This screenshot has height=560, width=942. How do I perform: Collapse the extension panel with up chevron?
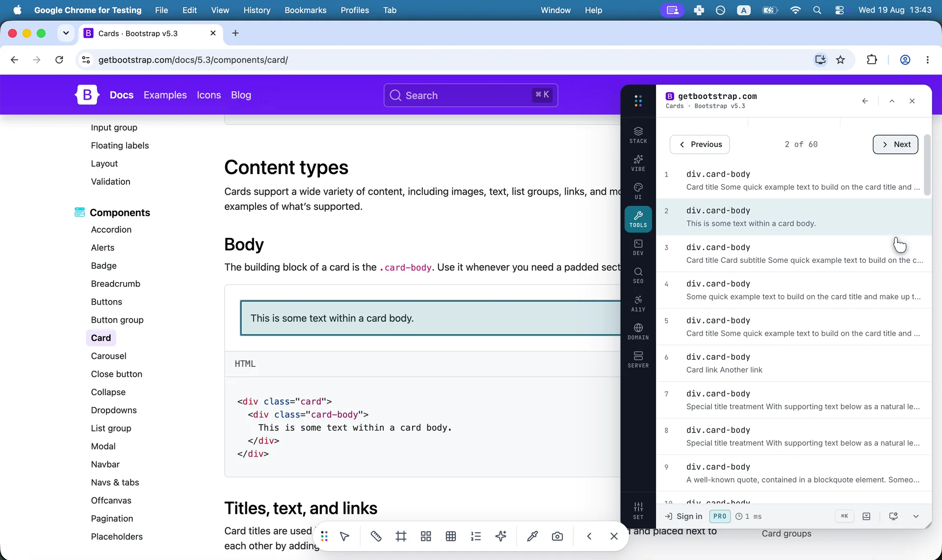pos(892,101)
